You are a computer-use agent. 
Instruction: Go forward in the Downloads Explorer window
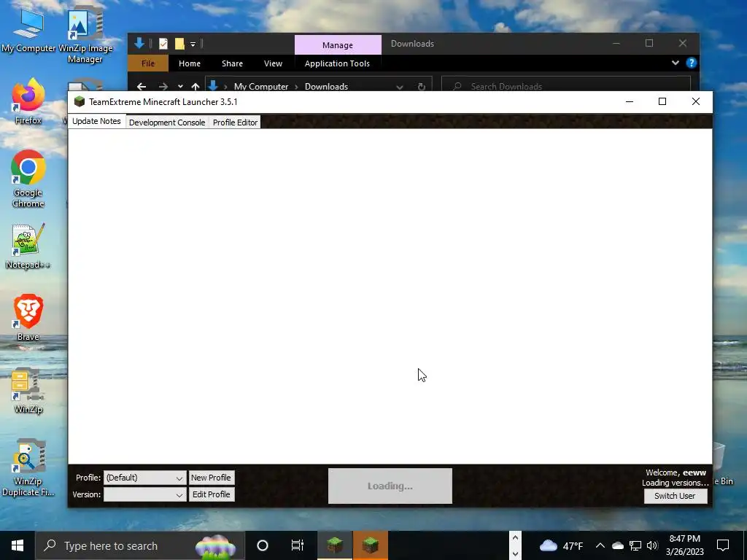[x=163, y=87]
